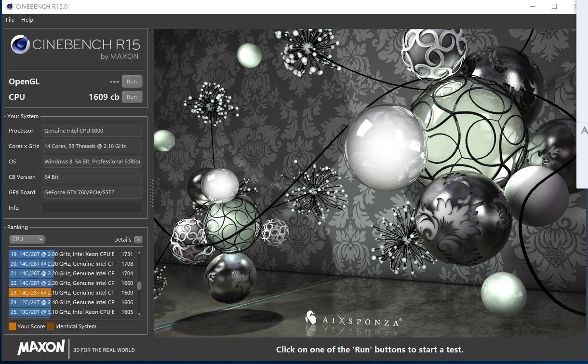
Task: Open the Help menu
Action: click(x=27, y=20)
